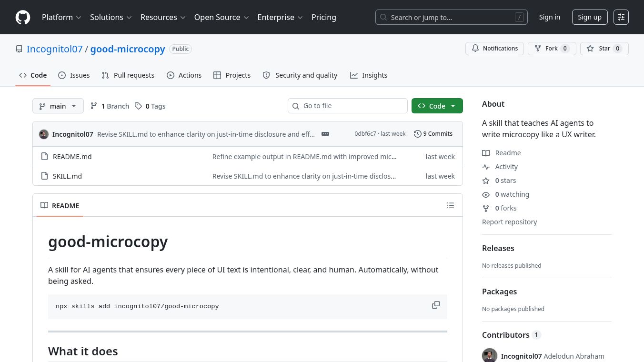Switch to the Code tab

tap(33, 75)
